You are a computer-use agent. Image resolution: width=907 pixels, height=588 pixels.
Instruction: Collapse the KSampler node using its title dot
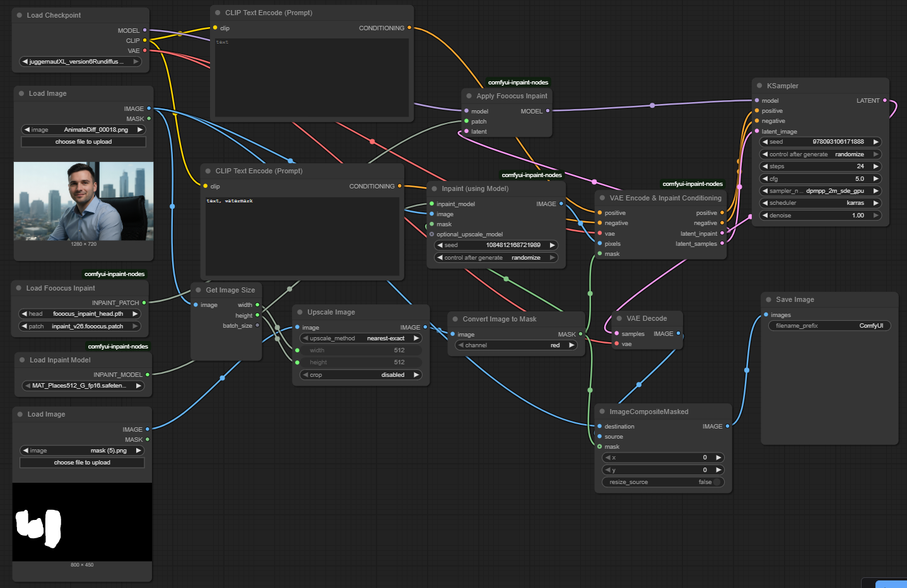click(759, 86)
